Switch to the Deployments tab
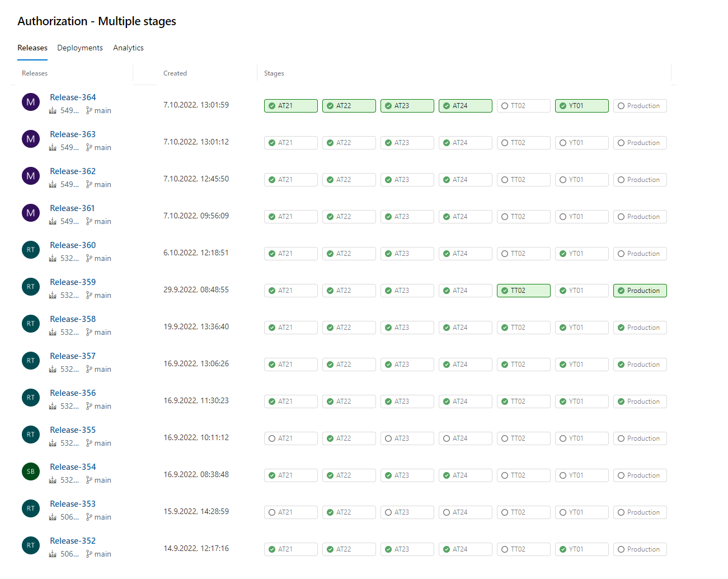The height and width of the screenshot is (579, 728). [x=79, y=48]
